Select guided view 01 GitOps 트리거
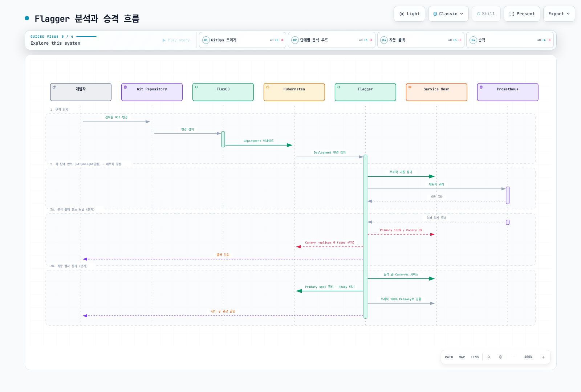 tap(243, 40)
